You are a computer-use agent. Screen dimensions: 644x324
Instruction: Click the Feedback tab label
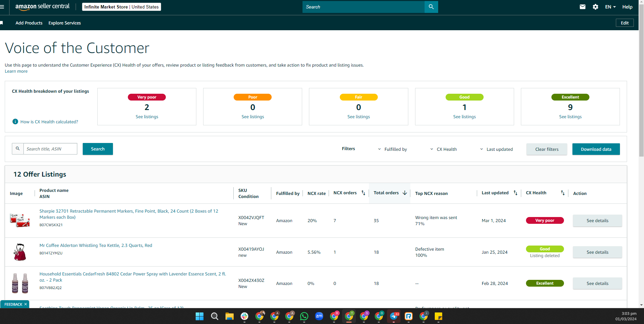point(13,304)
